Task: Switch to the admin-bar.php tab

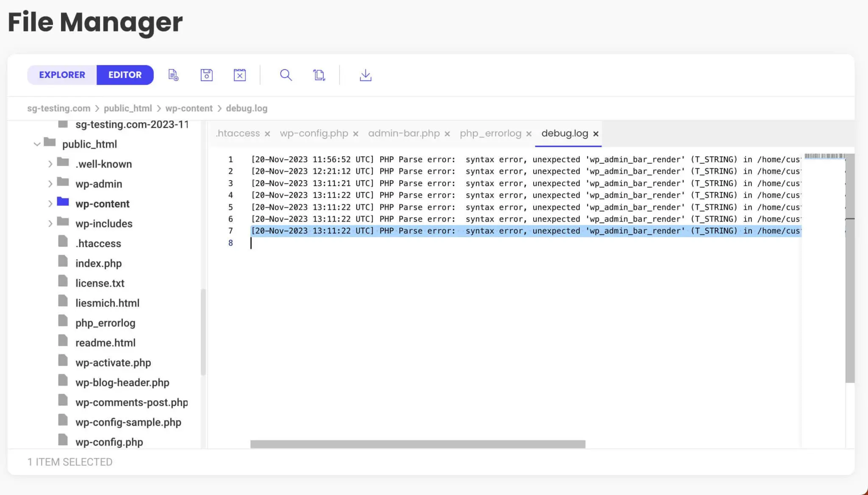Action: (x=403, y=133)
